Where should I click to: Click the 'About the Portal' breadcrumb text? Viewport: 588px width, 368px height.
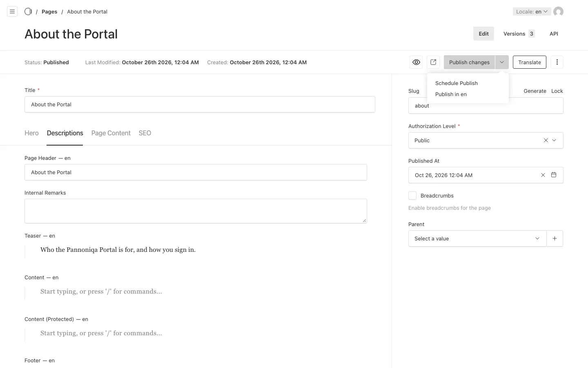[87, 11]
